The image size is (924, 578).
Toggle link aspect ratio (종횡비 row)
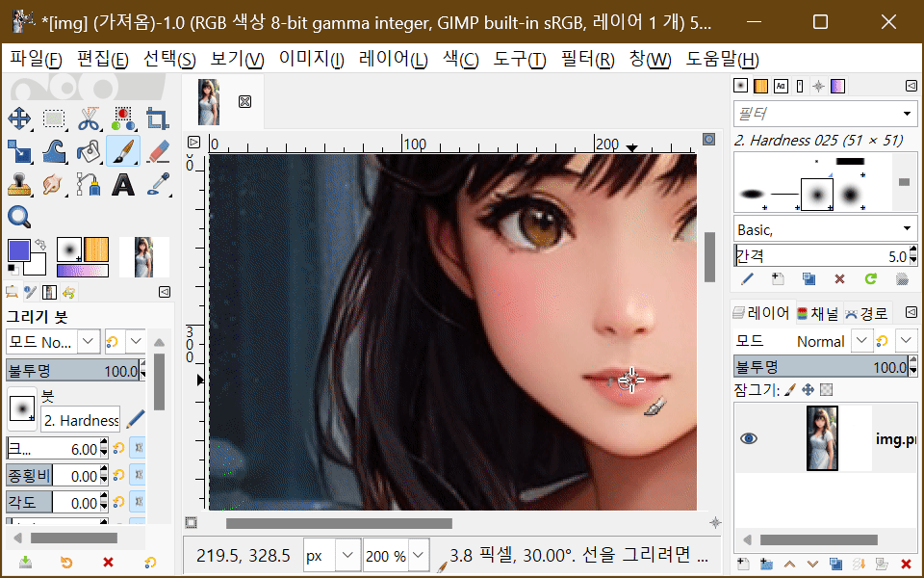tap(139, 475)
